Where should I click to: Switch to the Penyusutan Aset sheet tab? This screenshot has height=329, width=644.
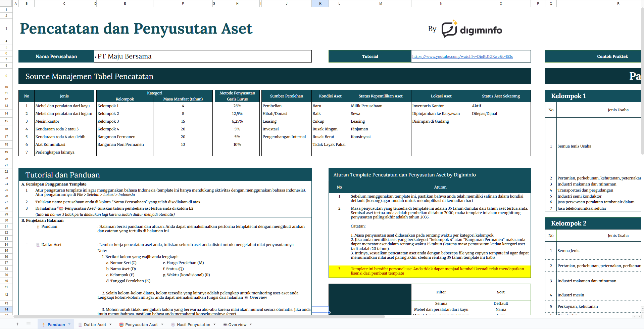coord(141,324)
